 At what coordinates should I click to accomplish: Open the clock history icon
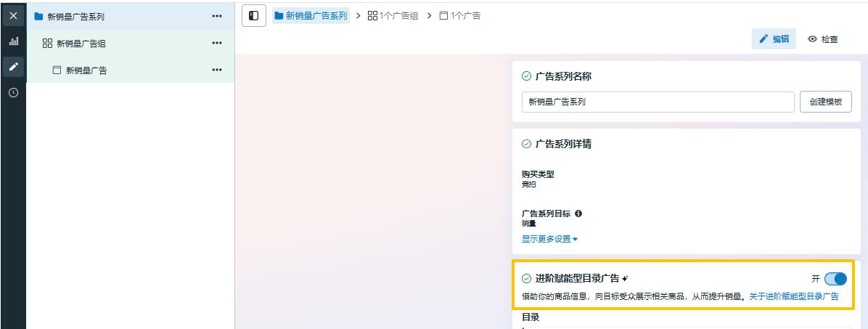coord(13,93)
